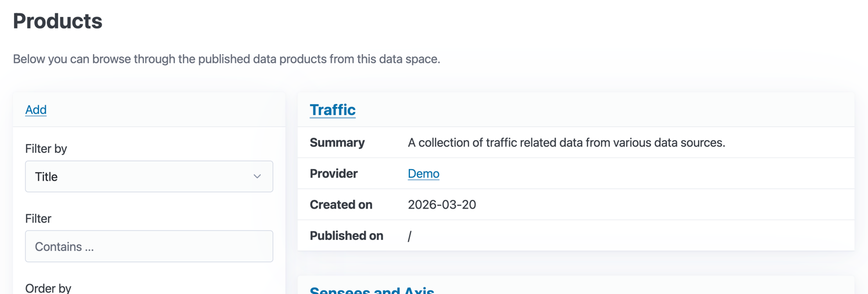
Task: Open the partially visible second product title
Action: click(x=372, y=290)
